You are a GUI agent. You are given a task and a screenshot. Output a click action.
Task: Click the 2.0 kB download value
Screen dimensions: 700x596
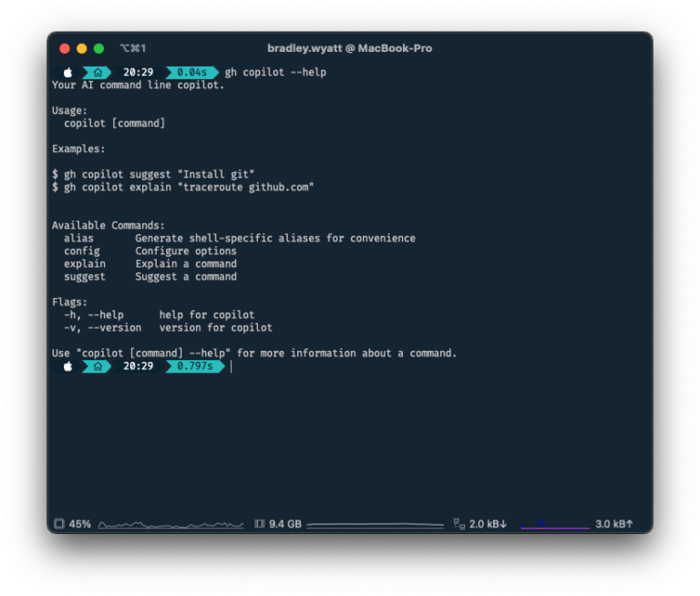click(x=488, y=524)
